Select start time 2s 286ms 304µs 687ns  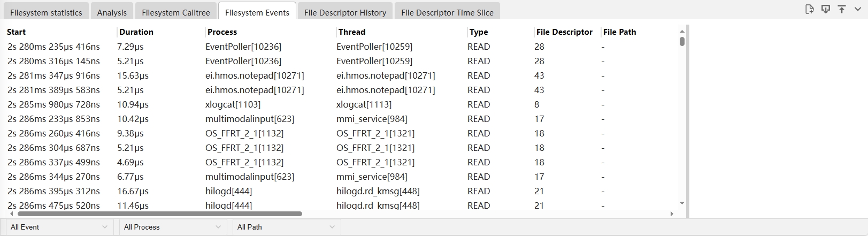(x=53, y=148)
